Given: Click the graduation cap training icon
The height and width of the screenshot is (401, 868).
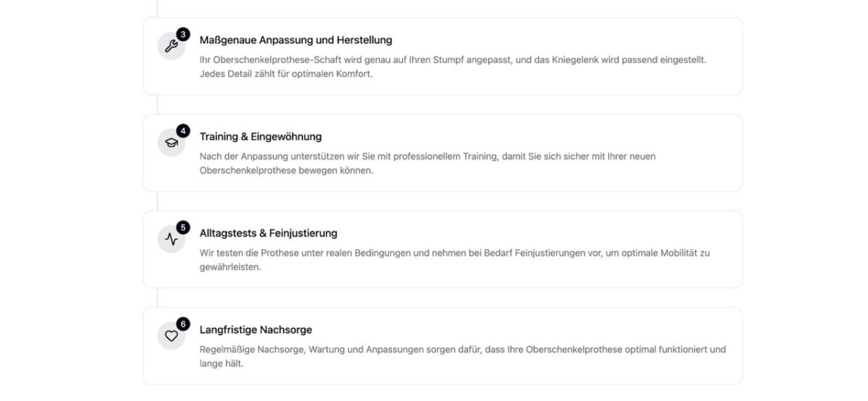Looking at the screenshot, I should coord(171,143).
